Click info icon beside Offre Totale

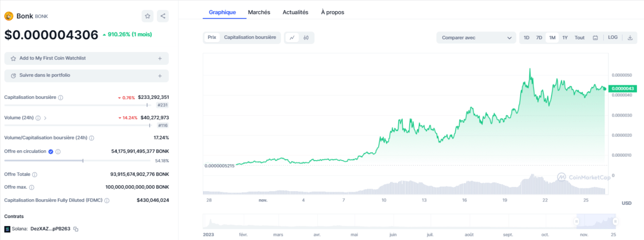[35, 174]
